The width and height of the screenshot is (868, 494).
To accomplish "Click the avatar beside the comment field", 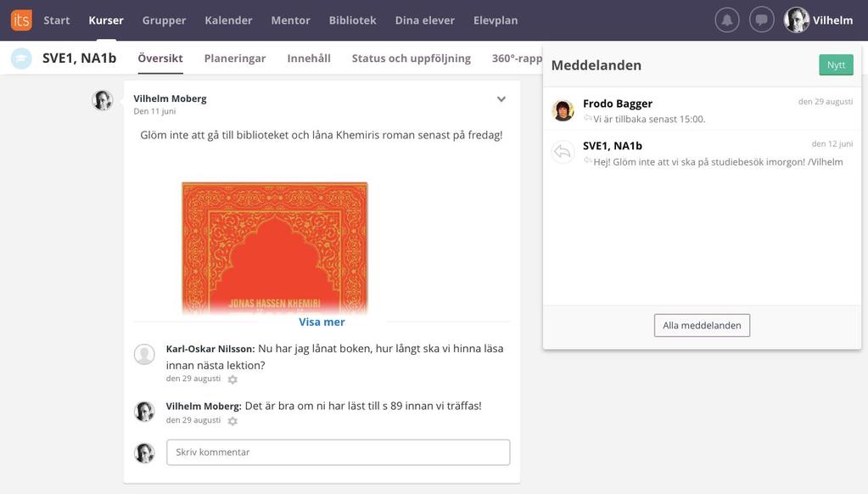I will point(144,452).
